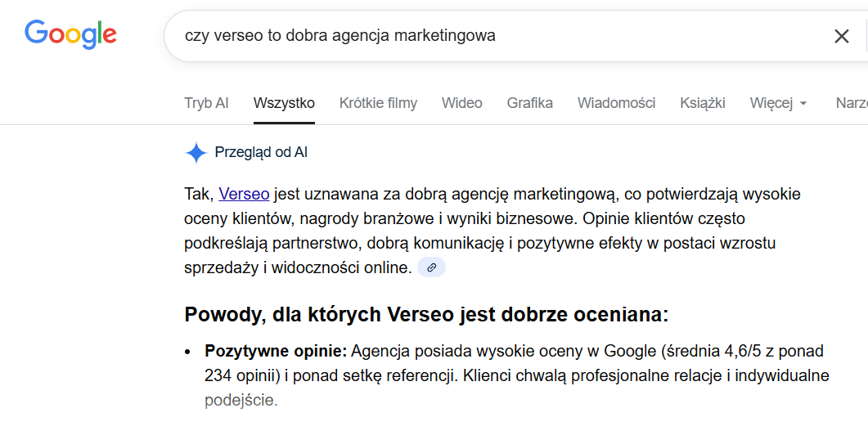Screen dimensions: 868x422
Task: Go to the Wideo tab
Action: pos(461,103)
